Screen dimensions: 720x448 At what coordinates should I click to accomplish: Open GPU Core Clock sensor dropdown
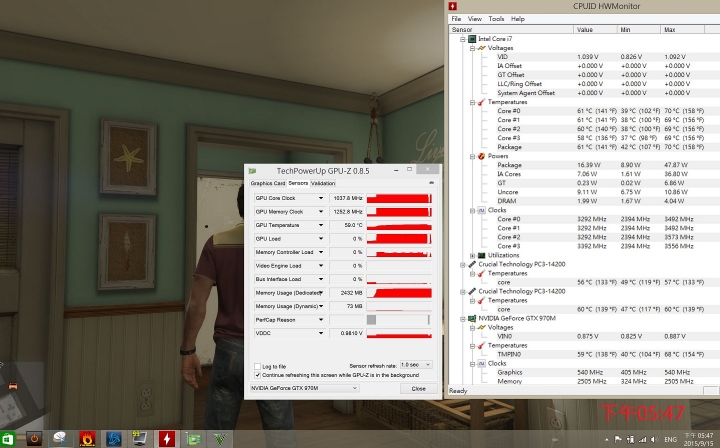point(321,198)
